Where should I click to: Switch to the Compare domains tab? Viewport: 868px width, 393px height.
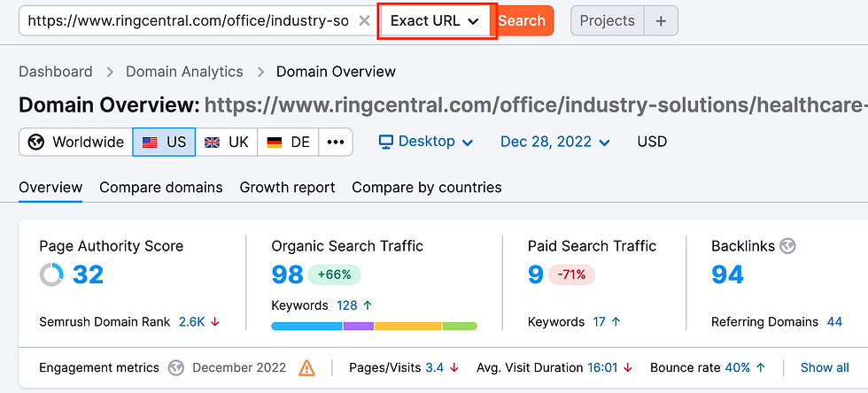[161, 188]
